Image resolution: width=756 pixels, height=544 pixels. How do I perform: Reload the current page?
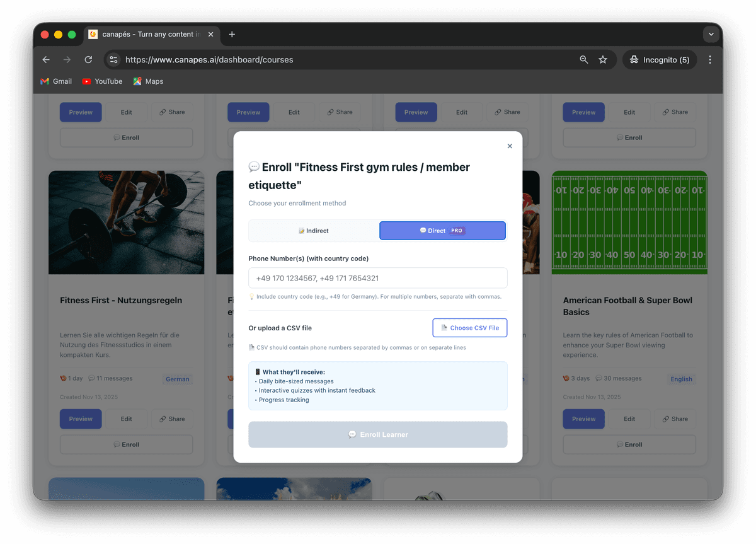click(x=88, y=59)
